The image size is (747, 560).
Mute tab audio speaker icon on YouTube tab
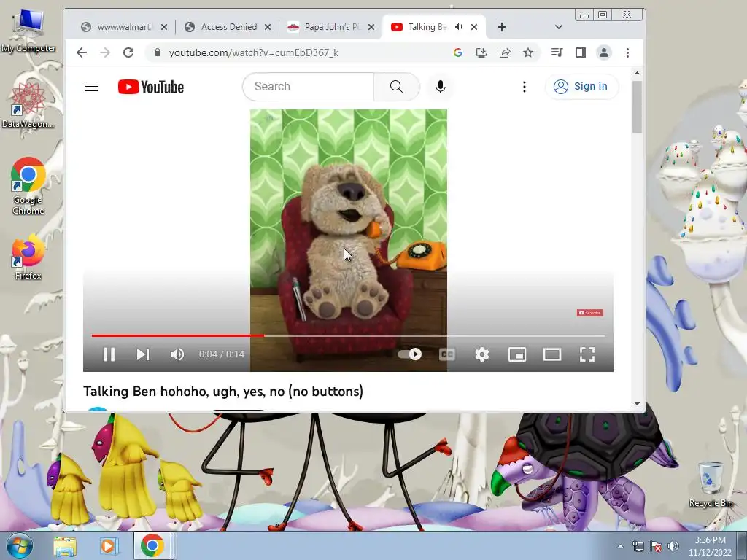pos(458,27)
